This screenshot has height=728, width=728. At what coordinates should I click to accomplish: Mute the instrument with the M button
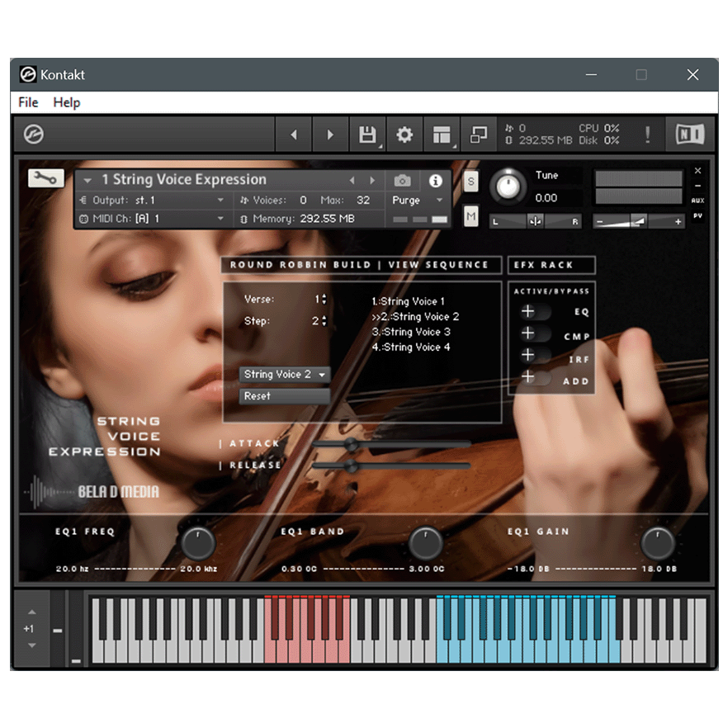pos(470,215)
